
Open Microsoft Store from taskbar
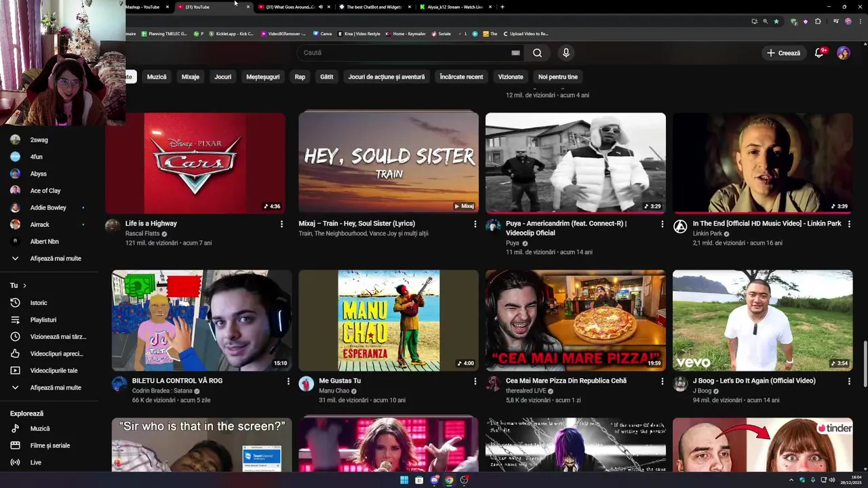coord(419,480)
